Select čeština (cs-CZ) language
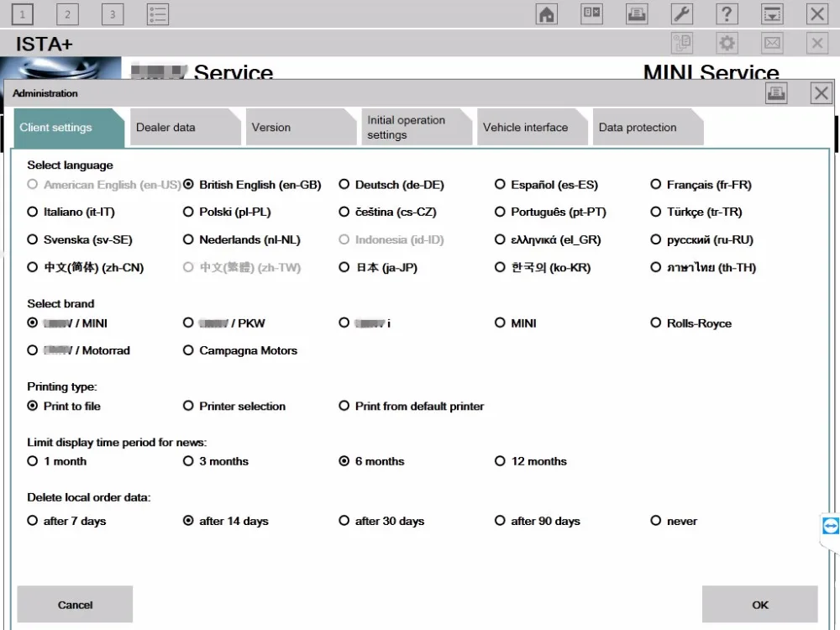840x630 pixels. (388, 213)
